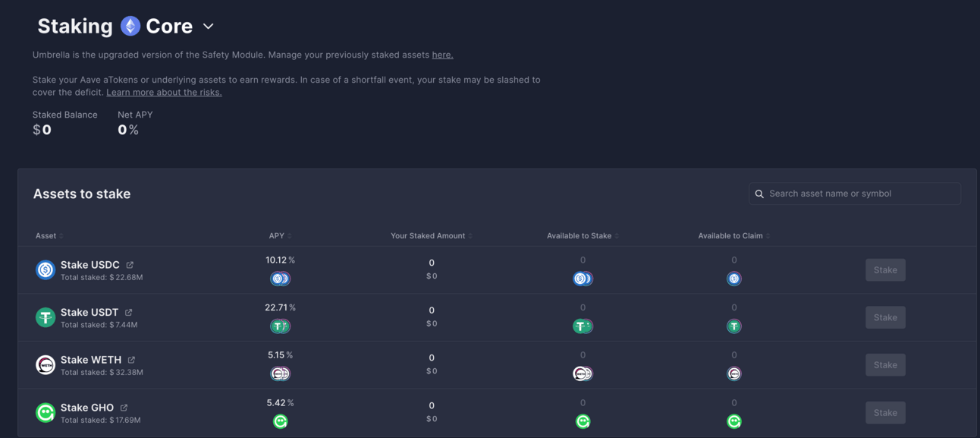Image resolution: width=980 pixels, height=438 pixels.
Task: Expand the Core market dropdown chevron
Action: pyautogui.click(x=208, y=27)
